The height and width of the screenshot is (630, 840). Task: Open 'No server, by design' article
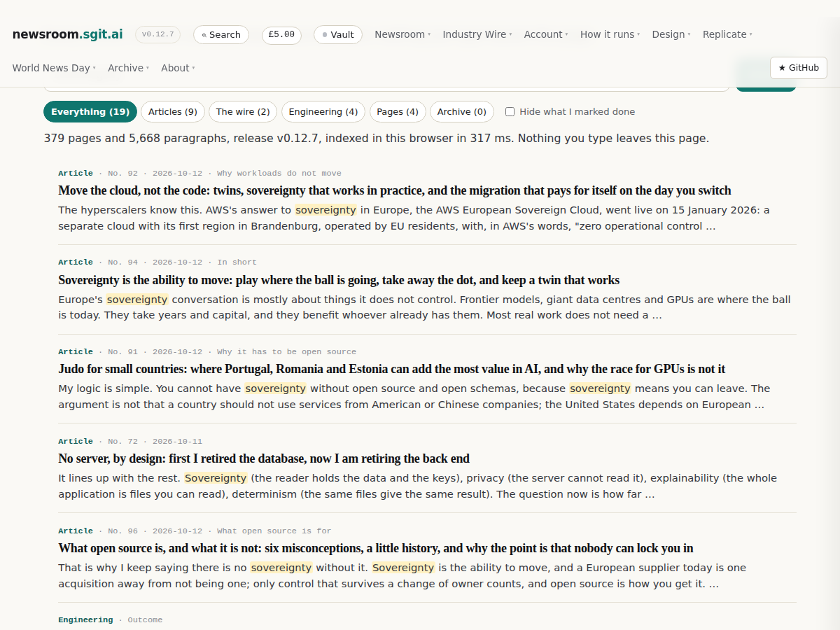(264, 458)
